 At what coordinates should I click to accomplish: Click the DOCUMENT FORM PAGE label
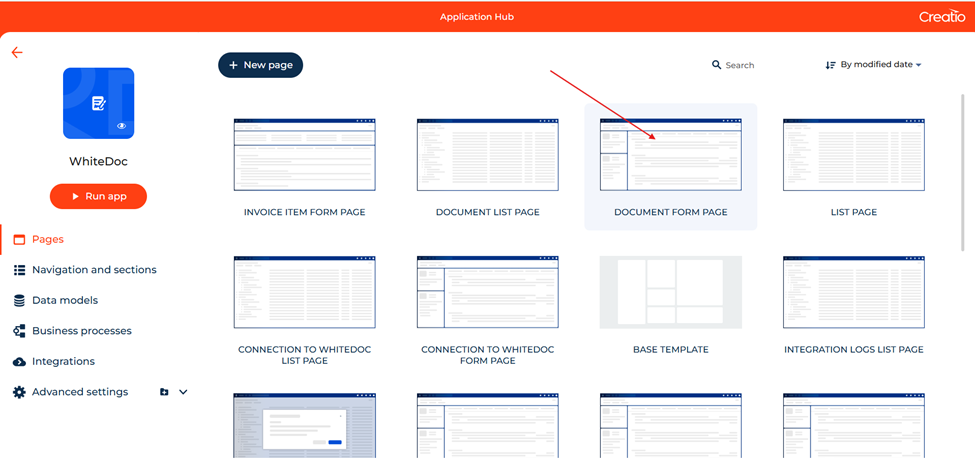coord(671,212)
